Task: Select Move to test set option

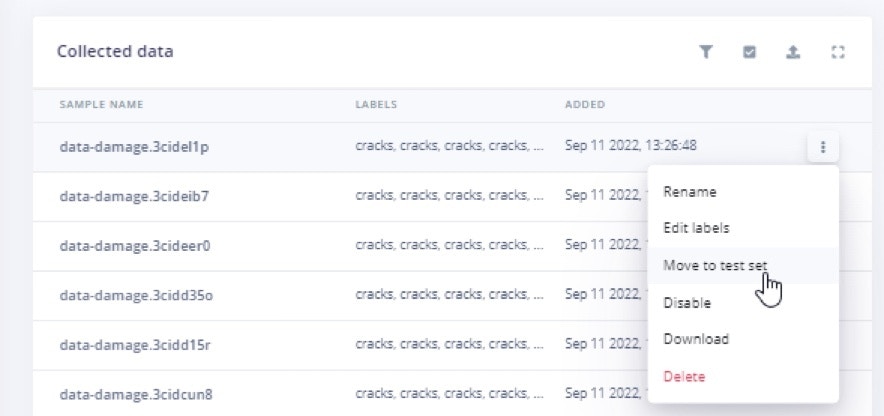Action: pyautogui.click(x=715, y=265)
